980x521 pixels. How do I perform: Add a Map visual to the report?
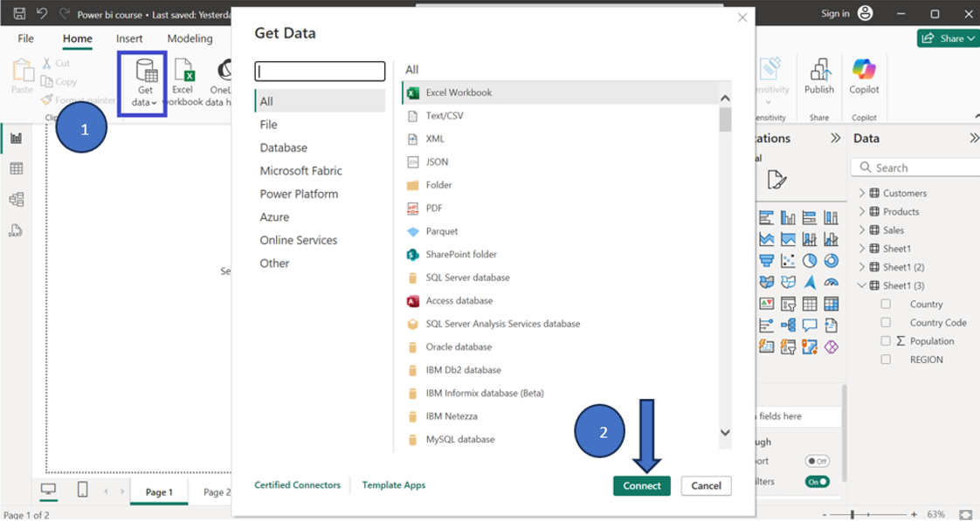[765, 281]
